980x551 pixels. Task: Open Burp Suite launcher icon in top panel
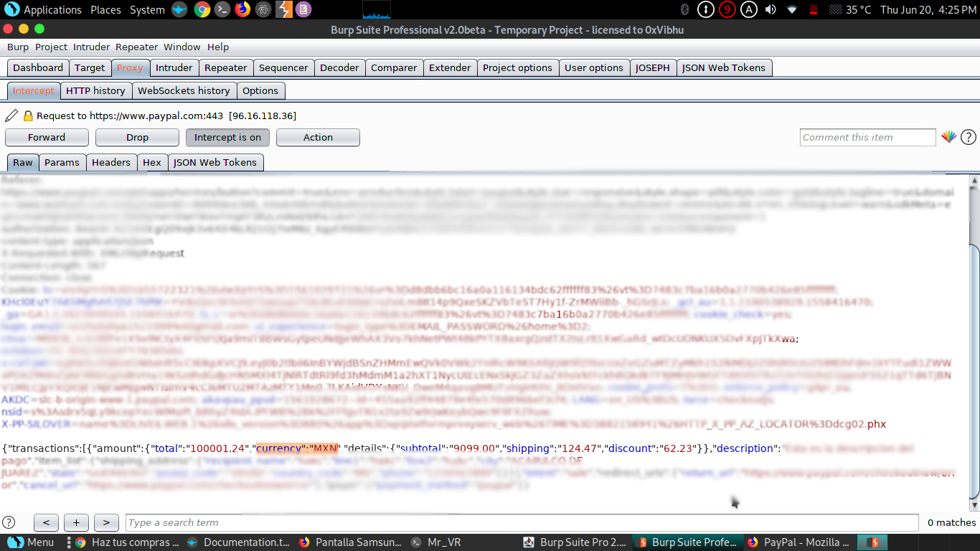tap(284, 9)
